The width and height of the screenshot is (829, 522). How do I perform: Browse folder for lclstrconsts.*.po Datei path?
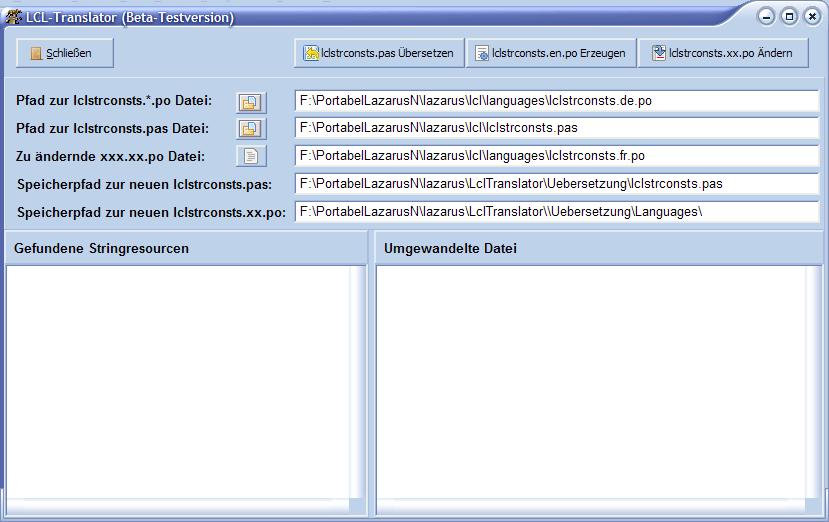[250, 102]
